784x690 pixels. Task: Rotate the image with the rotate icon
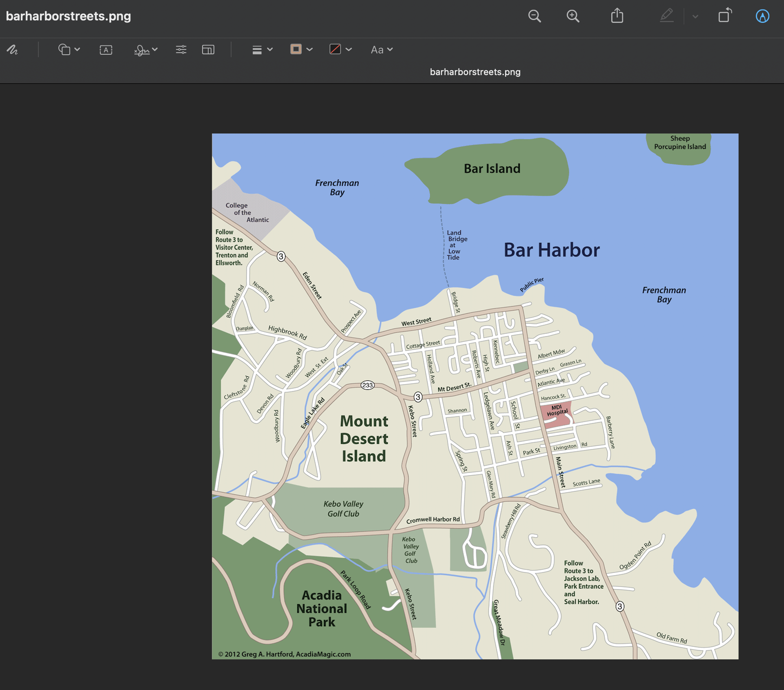(x=725, y=16)
